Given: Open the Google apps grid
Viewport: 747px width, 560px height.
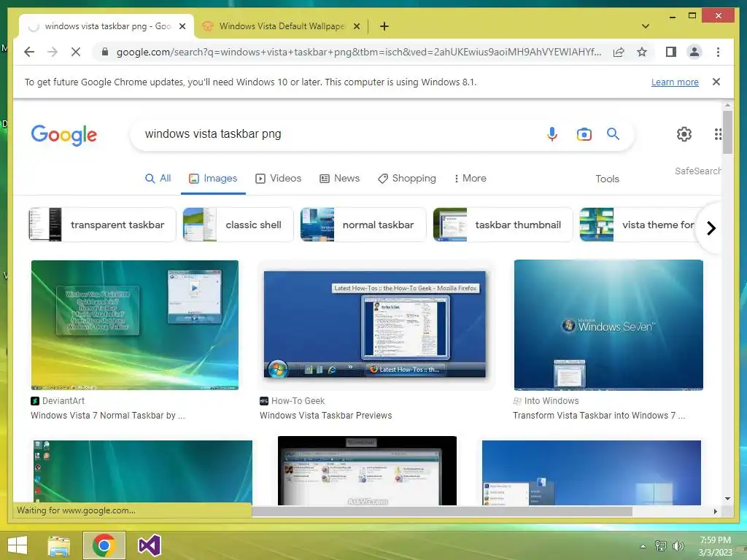Looking at the screenshot, I should (718, 134).
